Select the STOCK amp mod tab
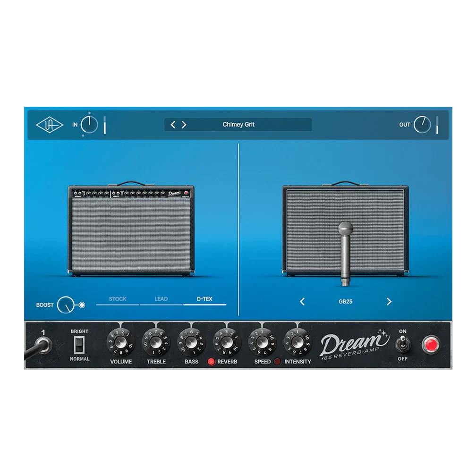Screen dimensions: 476x476 [118, 299]
